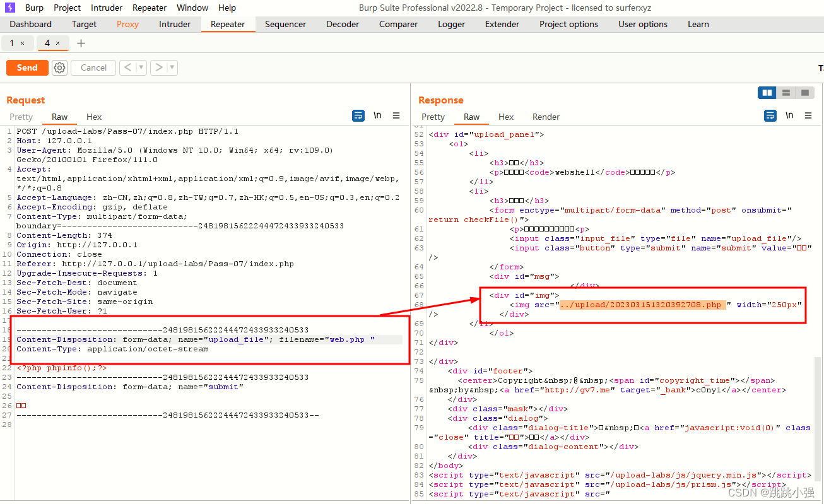
Task: Switch Response view to Hex
Action: click(506, 117)
